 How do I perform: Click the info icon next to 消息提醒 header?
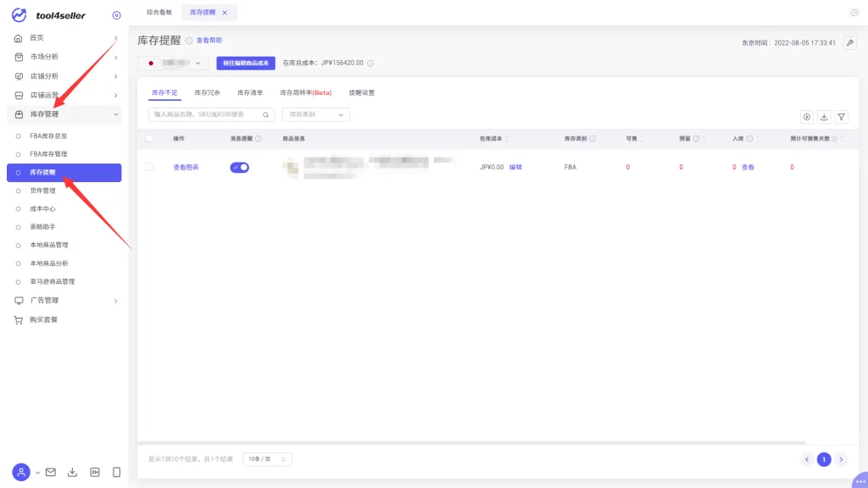tap(258, 139)
